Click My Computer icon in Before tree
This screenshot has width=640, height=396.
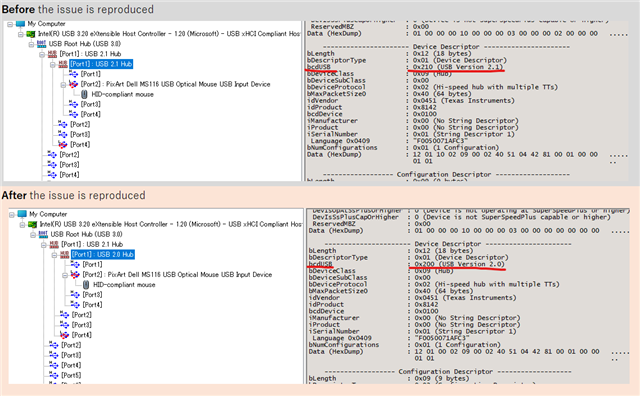click(20, 24)
